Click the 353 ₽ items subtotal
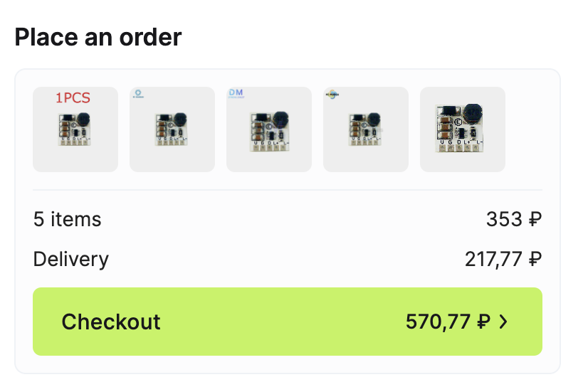 coord(514,219)
